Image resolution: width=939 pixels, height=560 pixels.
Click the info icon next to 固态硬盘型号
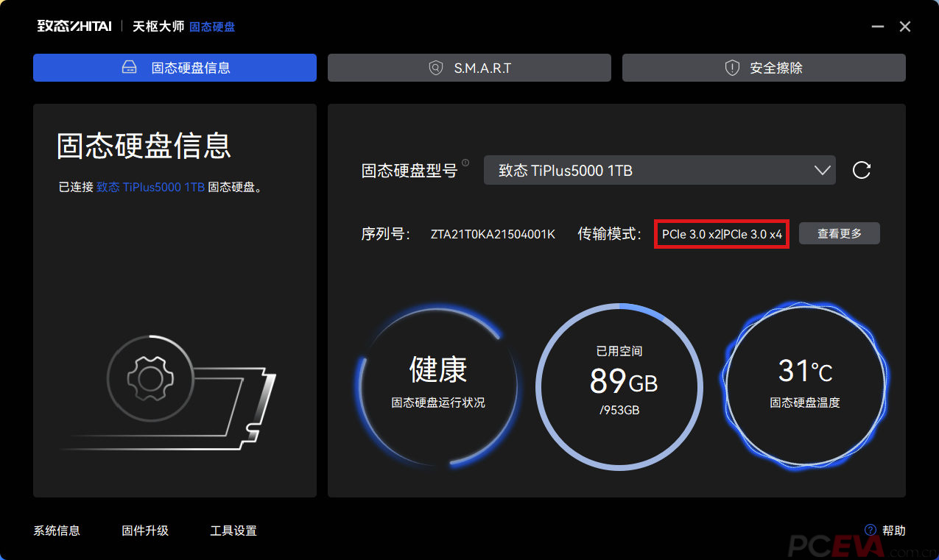point(465,163)
